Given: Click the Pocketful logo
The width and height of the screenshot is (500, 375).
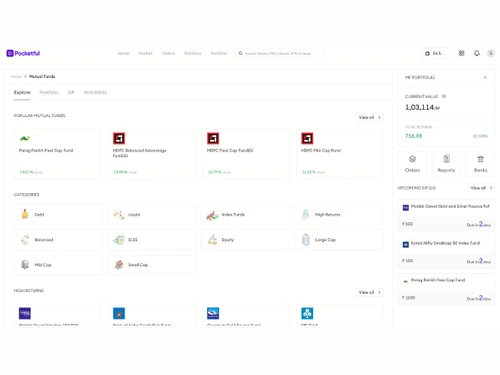Looking at the screenshot, I should 23,53.
